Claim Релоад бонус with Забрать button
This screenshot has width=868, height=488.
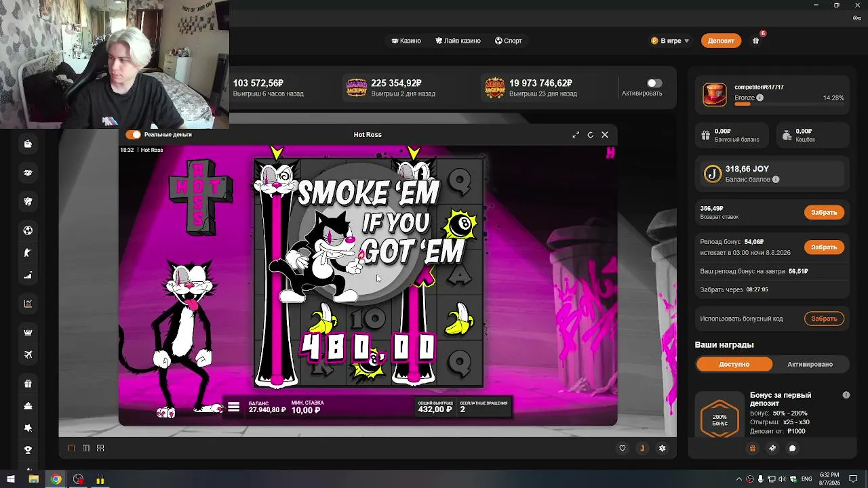point(824,247)
